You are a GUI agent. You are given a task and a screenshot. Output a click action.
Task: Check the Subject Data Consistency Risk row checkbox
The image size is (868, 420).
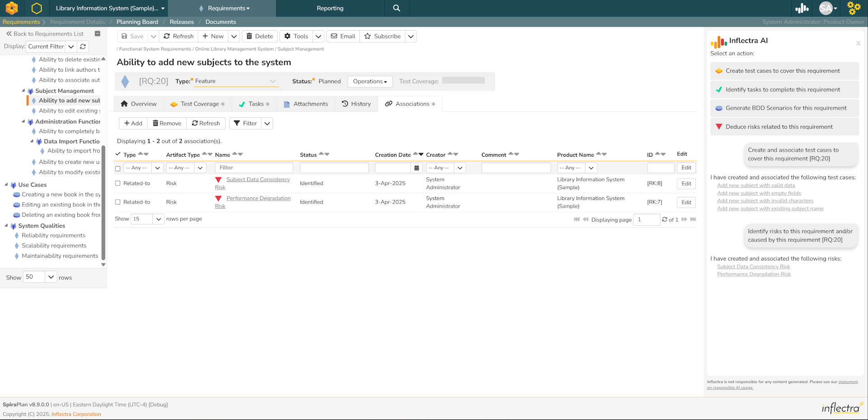coord(118,183)
